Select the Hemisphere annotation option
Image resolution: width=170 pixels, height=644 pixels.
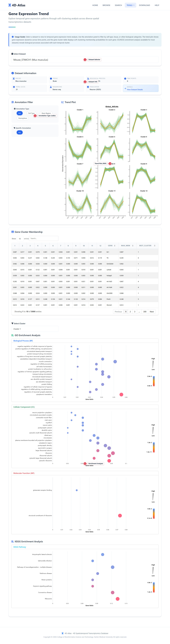coord(23,118)
